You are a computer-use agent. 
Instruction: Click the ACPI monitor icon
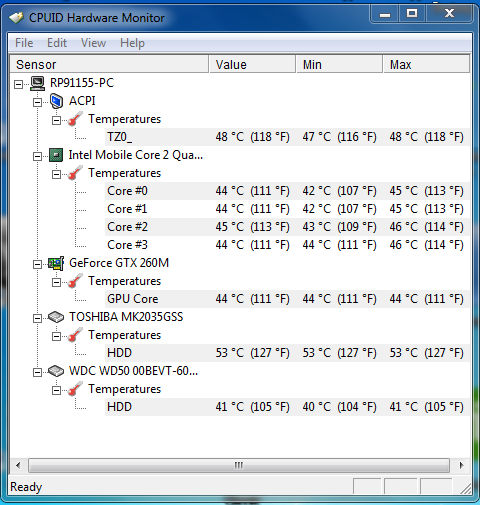pyautogui.click(x=56, y=101)
